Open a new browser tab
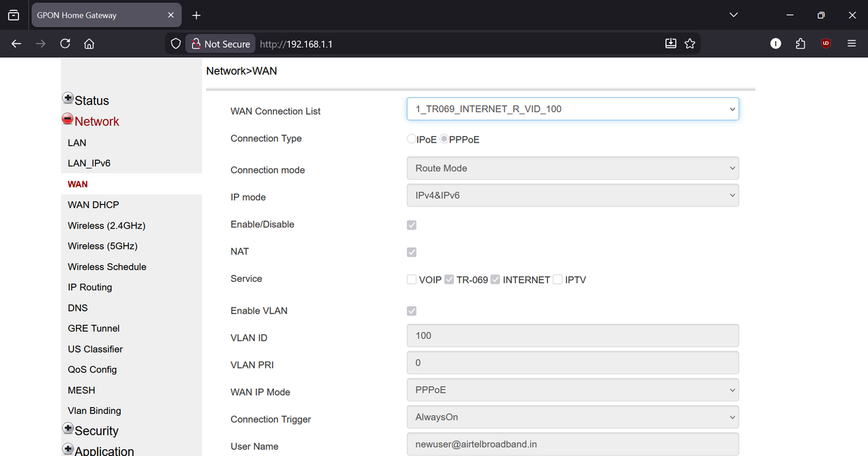This screenshot has width=868, height=456. pyautogui.click(x=196, y=15)
